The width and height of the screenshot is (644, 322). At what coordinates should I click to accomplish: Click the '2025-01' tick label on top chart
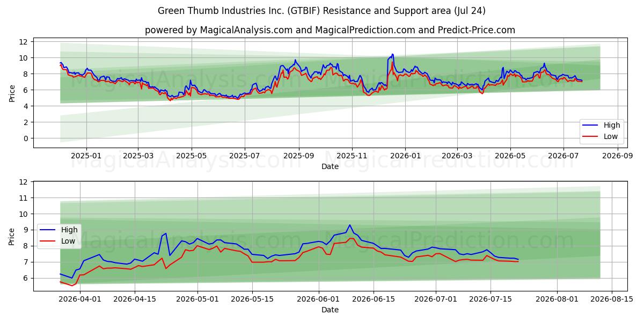coord(86,155)
